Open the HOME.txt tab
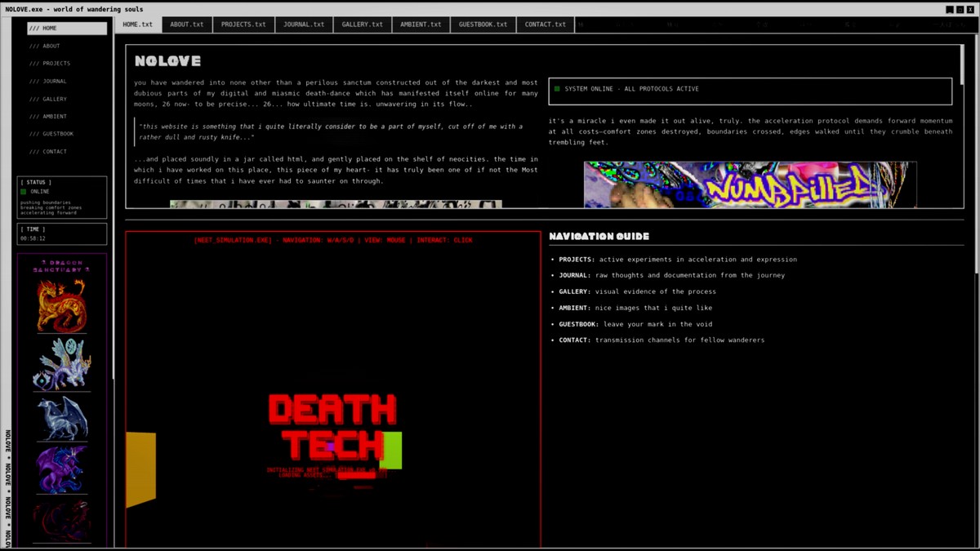The image size is (980, 551). [x=137, y=24]
